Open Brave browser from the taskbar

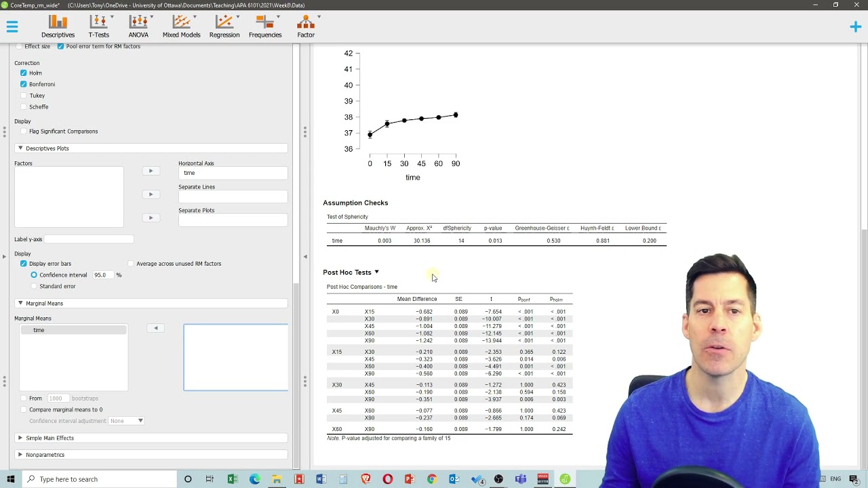coord(366,479)
